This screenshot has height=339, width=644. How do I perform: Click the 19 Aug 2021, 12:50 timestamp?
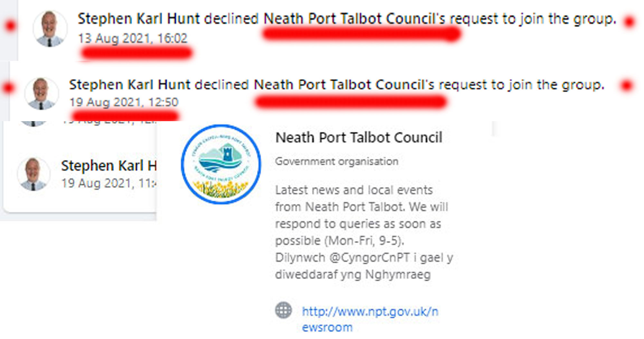[124, 102]
